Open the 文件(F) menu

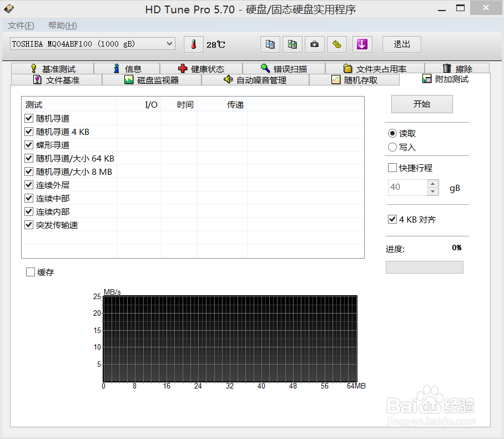pyautogui.click(x=21, y=26)
